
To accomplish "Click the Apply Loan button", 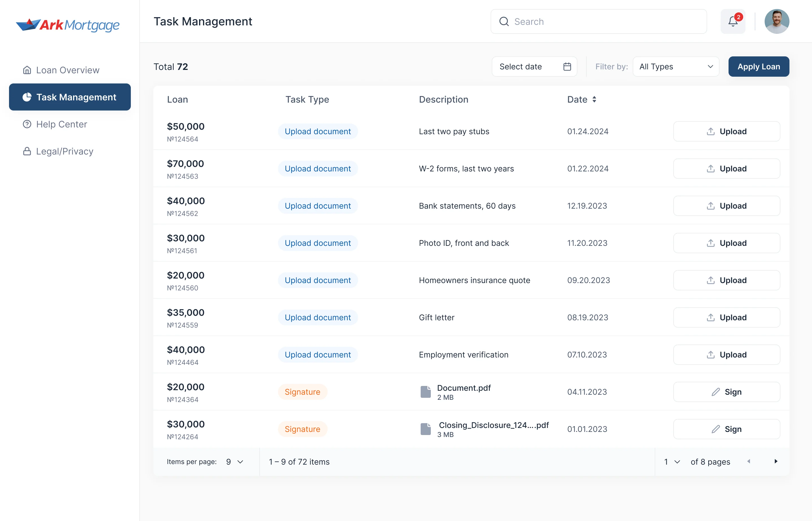I will (758, 67).
